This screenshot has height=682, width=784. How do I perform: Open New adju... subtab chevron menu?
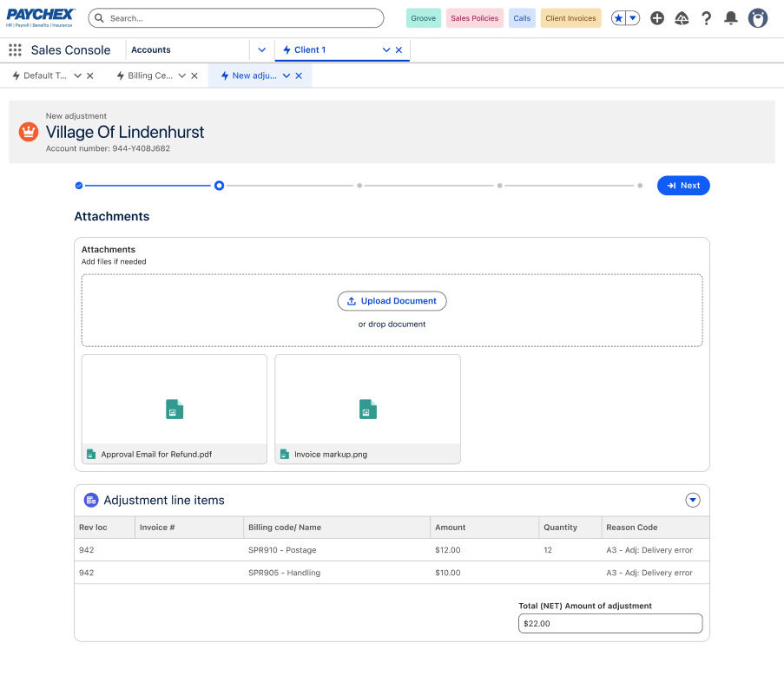[x=287, y=75]
